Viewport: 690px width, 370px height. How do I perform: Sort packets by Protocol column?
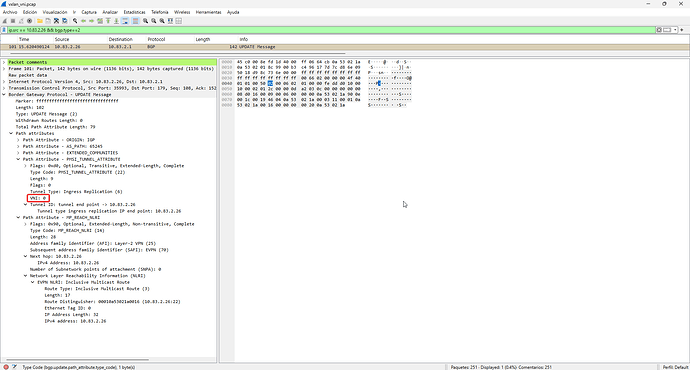[156, 39]
